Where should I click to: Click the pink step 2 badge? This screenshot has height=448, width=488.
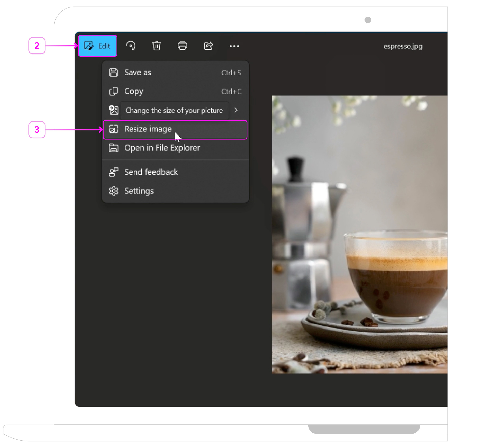pyautogui.click(x=37, y=46)
